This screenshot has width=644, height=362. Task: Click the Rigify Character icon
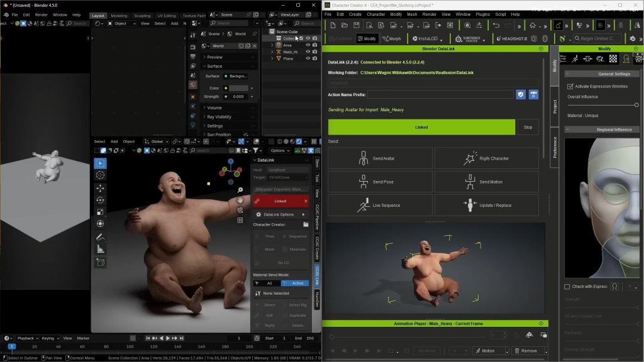(x=469, y=158)
